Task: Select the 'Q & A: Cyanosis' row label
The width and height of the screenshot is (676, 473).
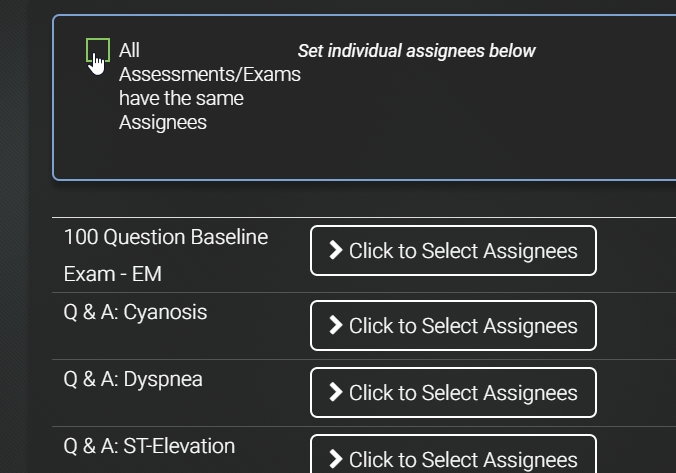Action: click(x=135, y=312)
